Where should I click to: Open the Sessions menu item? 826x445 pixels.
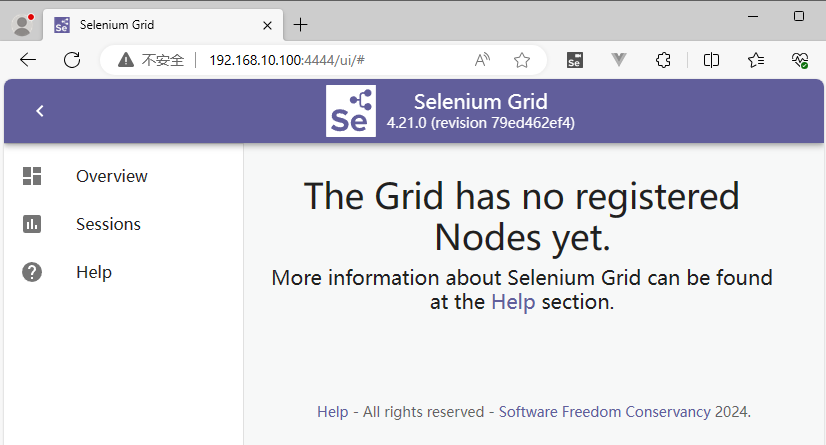tap(108, 224)
